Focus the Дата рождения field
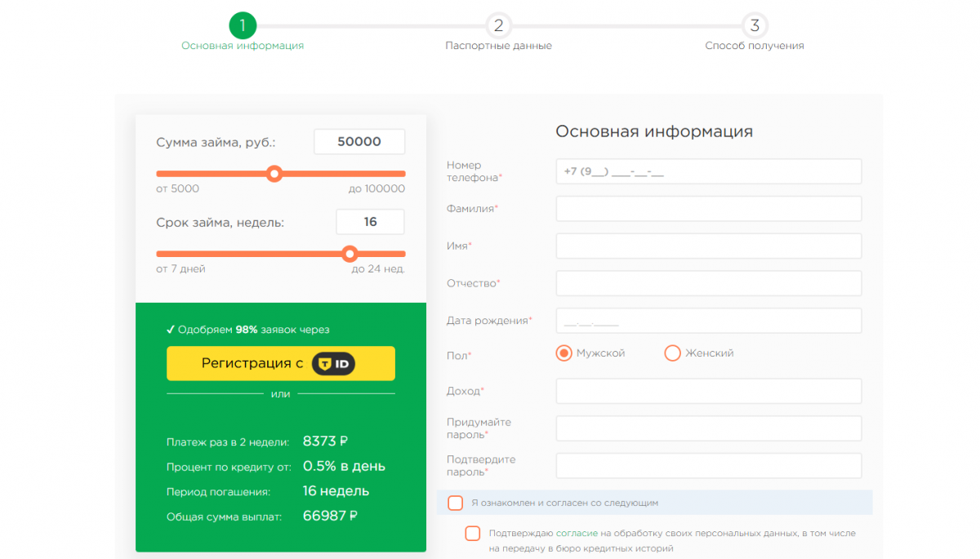This screenshot has width=980, height=559. tap(708, 321)
